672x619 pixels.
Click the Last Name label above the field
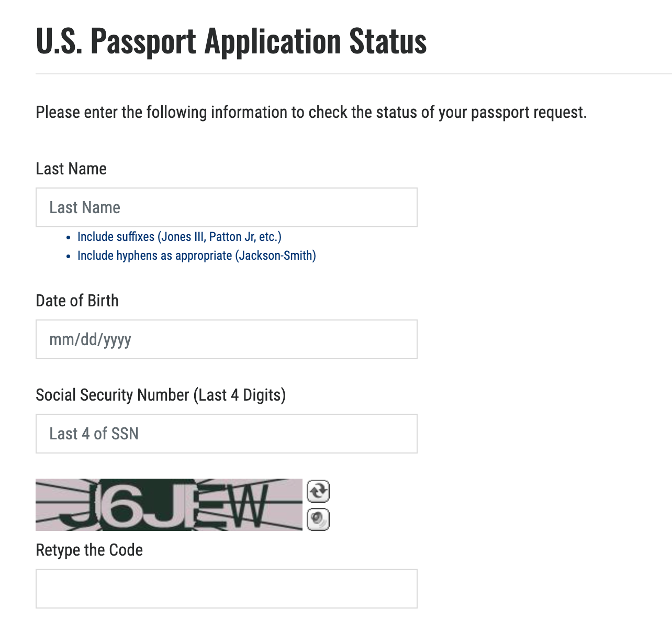[x=71, y=169]
